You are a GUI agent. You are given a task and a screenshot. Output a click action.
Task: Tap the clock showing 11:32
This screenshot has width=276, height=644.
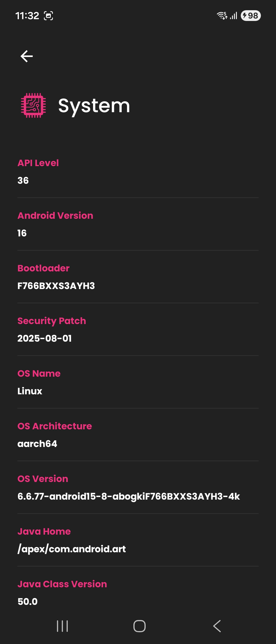click(27, 16)
